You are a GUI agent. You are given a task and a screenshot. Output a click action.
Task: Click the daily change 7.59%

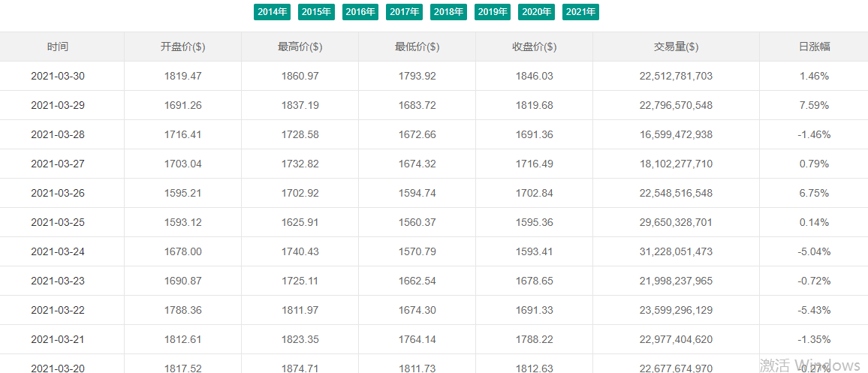click(x=814, y=105)
